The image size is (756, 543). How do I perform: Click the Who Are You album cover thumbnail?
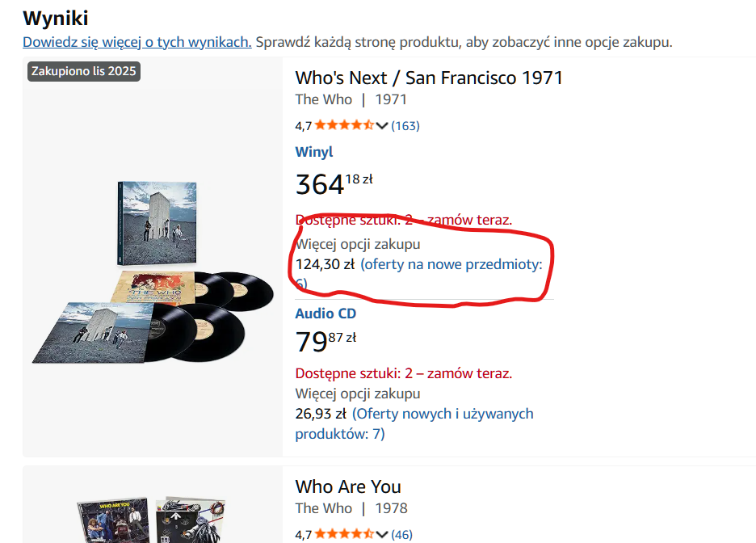click(x=153, y=517)
